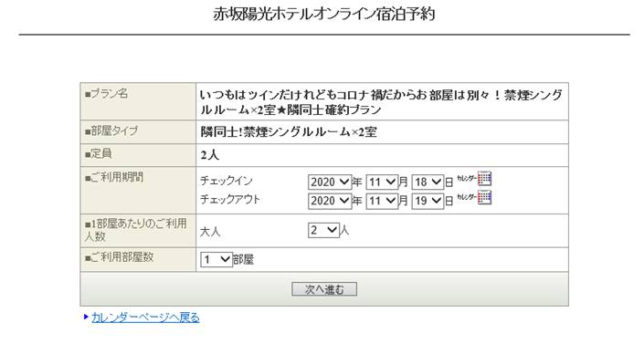Screen dimensions: 644x344
Task: Click the ■部屋タイプ label cell
Action: [138, 131]
